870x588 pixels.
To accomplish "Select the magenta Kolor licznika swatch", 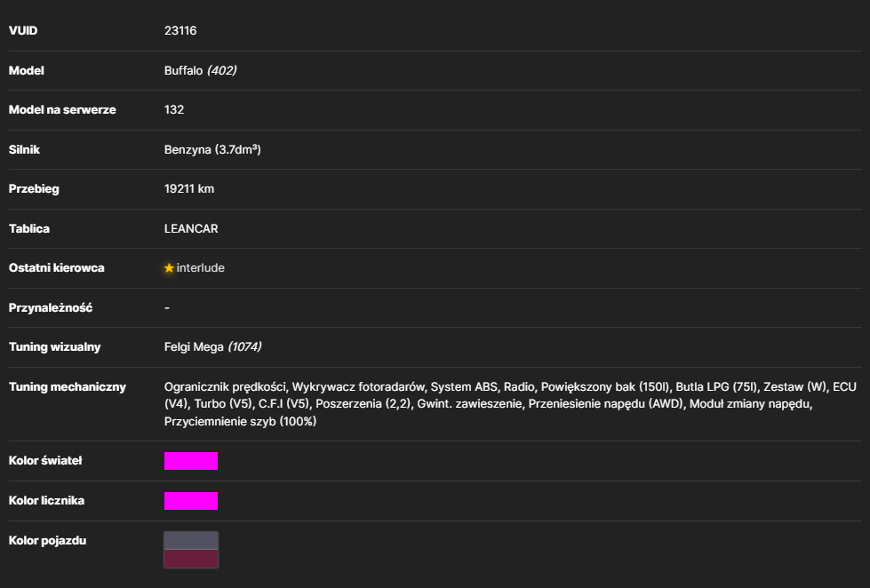I will pos(191,501).
